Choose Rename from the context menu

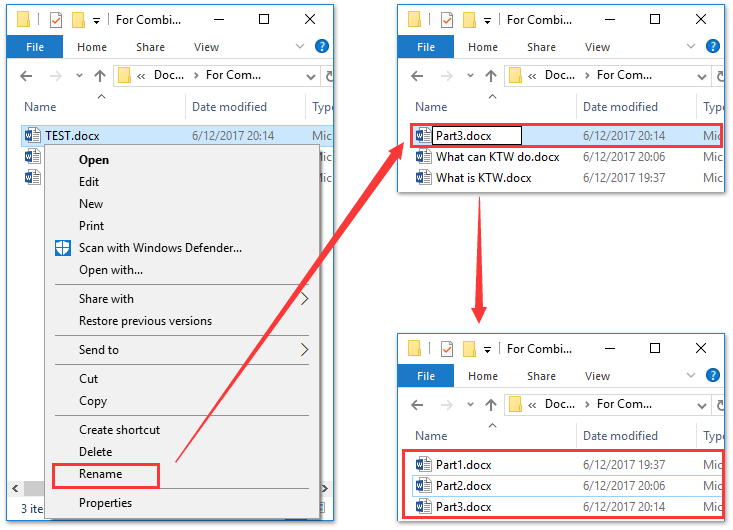pos(101,474)
